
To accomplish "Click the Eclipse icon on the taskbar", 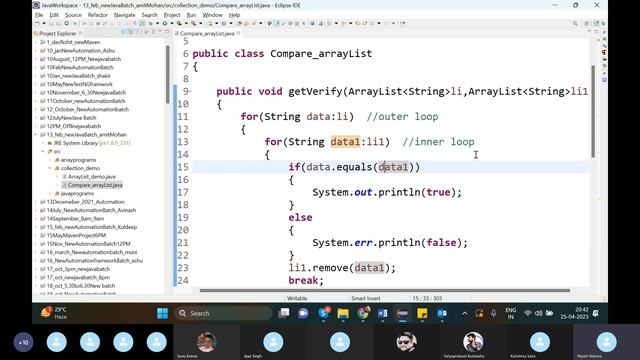I will coord(402,313).
